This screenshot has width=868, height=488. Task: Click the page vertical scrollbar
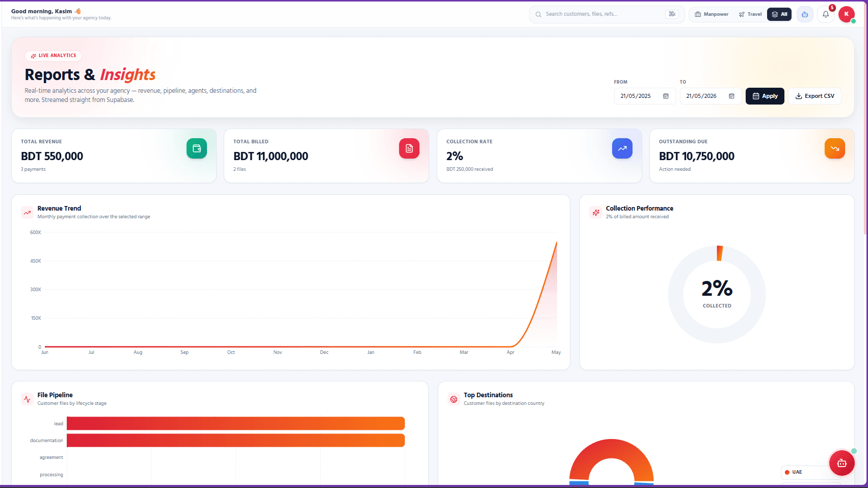[865, 117]
